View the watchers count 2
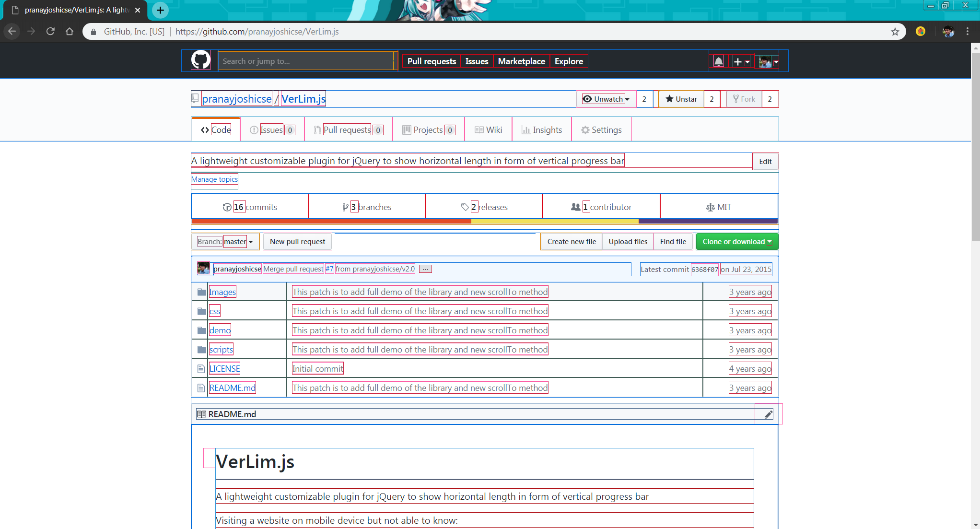Image resolution: width=980 pixels, height=529 pixels. point(644,99)
